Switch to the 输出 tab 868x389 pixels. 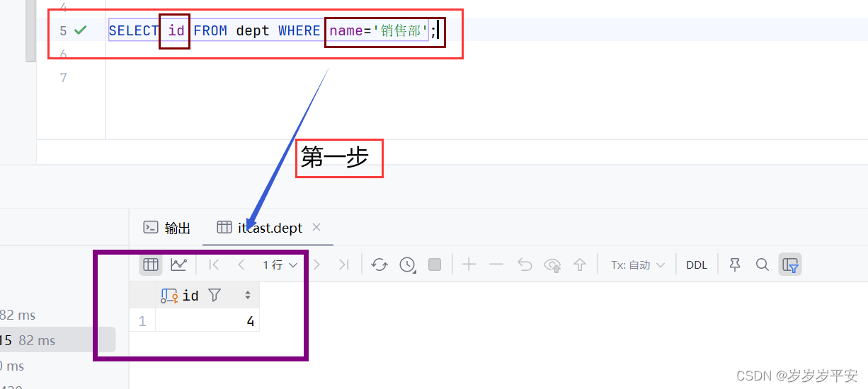(x=167, y=228)
